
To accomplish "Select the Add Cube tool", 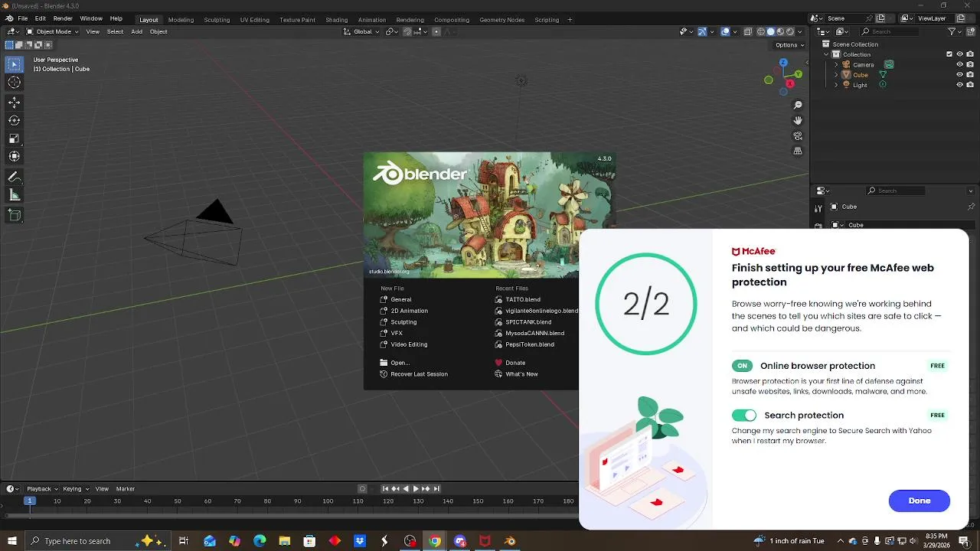I will point(14,215).
